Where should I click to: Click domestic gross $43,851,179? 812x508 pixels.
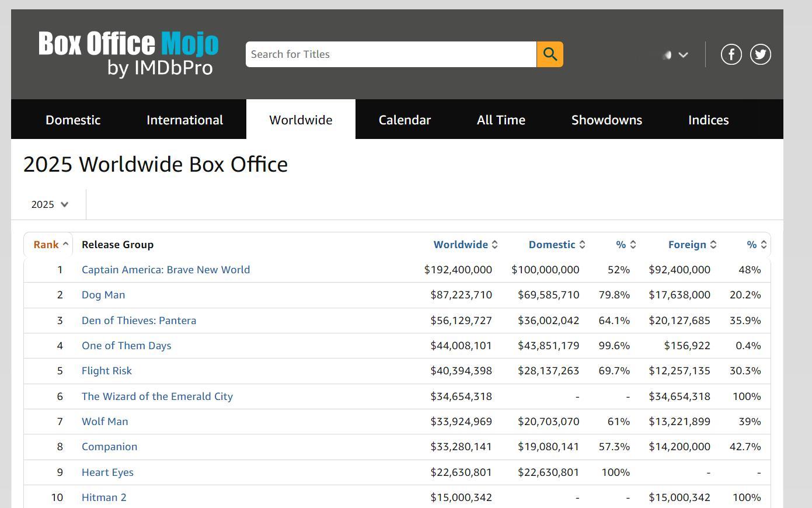pyautogui.click(x=549, y=346)
